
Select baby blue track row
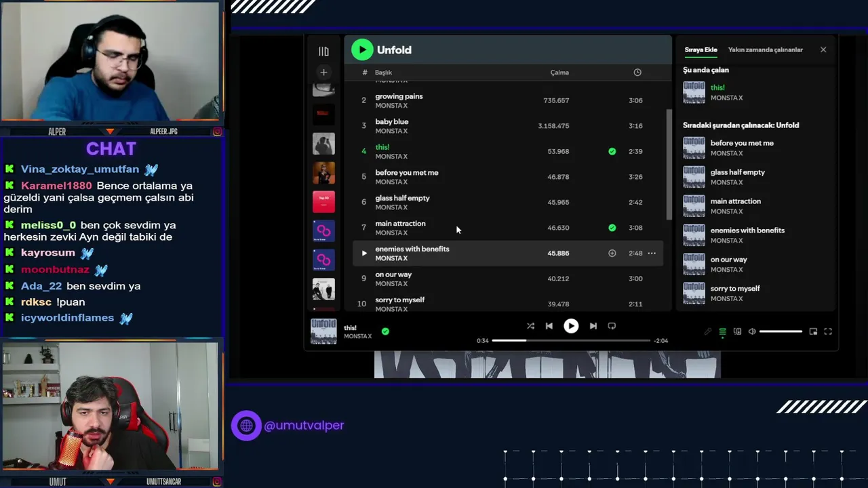tap(507, 126)
